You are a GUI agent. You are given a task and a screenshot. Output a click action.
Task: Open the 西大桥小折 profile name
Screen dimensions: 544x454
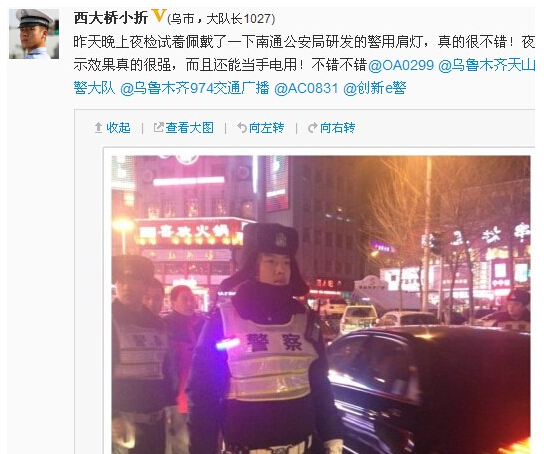[x=111, y=18]
